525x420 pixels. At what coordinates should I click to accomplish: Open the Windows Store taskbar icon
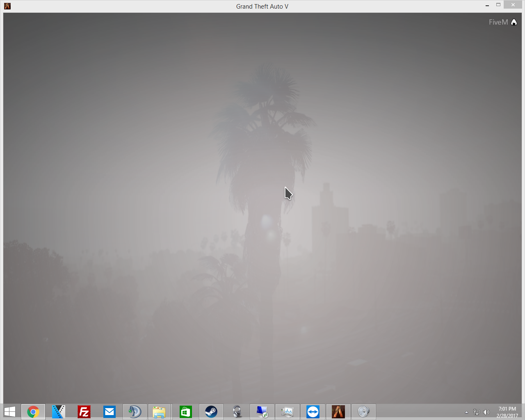pos(186,411)
